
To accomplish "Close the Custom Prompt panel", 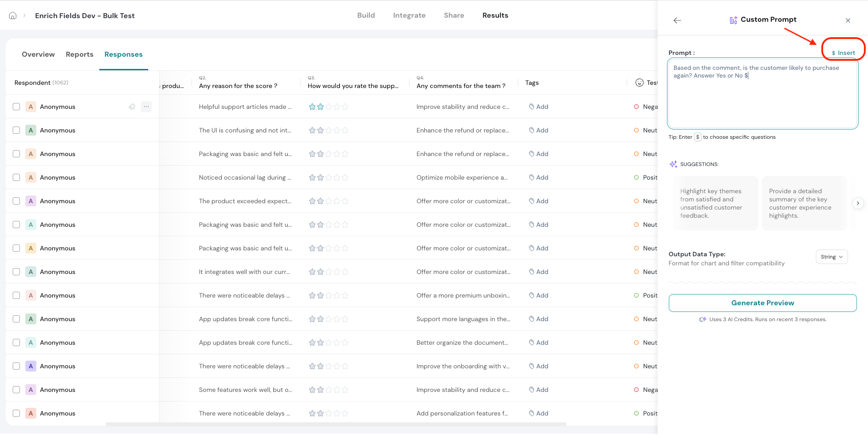I will tap(848, 20).
